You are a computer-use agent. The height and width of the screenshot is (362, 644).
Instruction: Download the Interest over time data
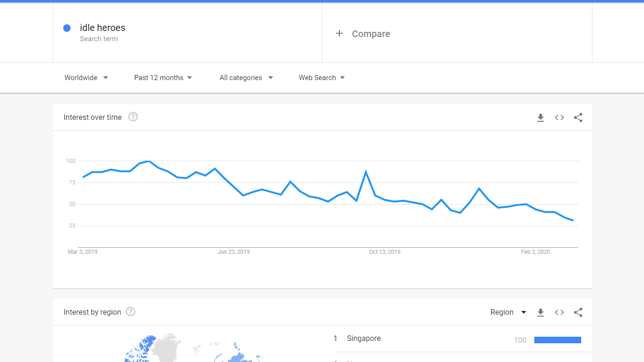540,118
